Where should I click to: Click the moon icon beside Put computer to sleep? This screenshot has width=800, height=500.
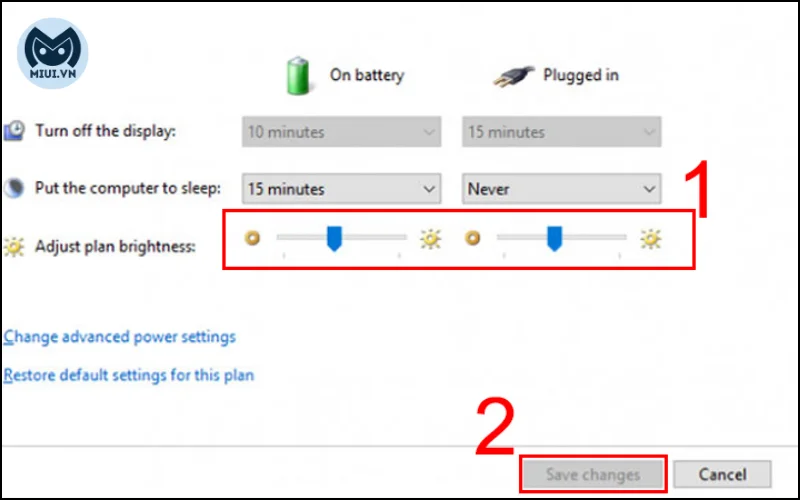pos(14,188)
